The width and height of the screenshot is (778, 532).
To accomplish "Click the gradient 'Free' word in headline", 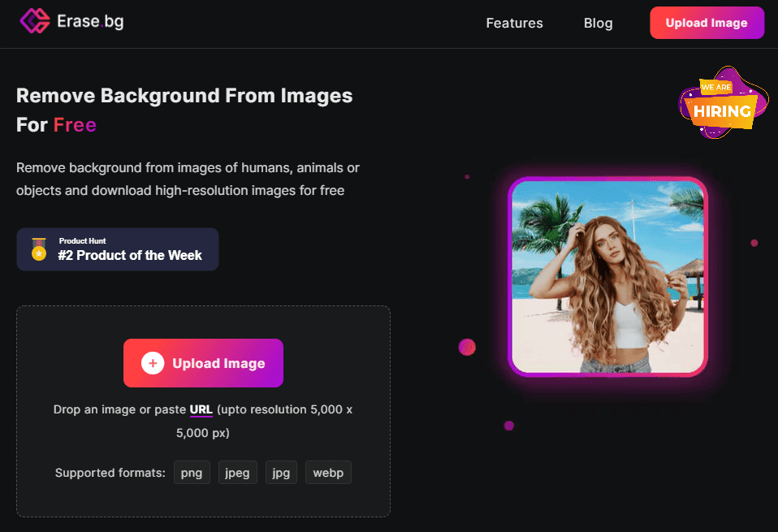I will 75,125.
